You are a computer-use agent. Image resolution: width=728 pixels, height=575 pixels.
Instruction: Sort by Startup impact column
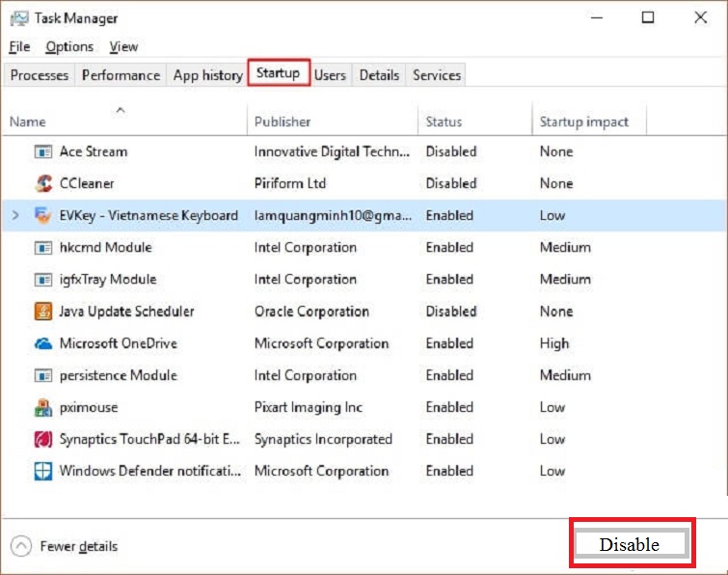tap(583, 123)
